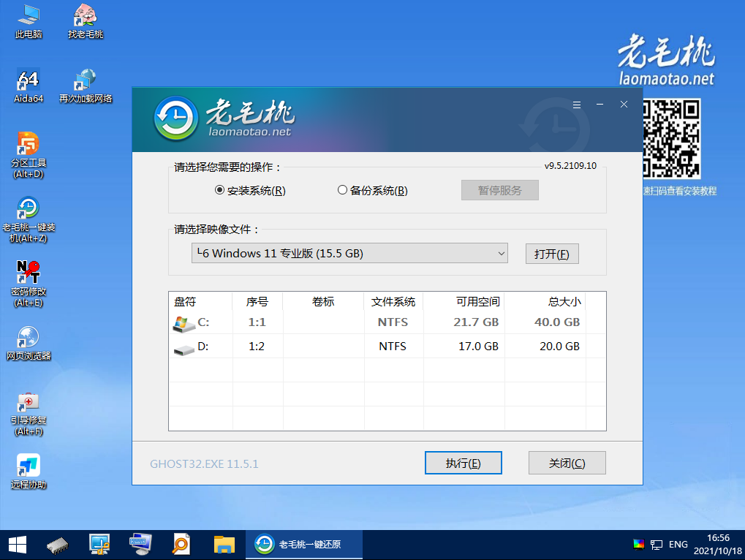Sort by the 可用空间 column header
The height and width of the screenshot is (560, 745).
(464, 302)
